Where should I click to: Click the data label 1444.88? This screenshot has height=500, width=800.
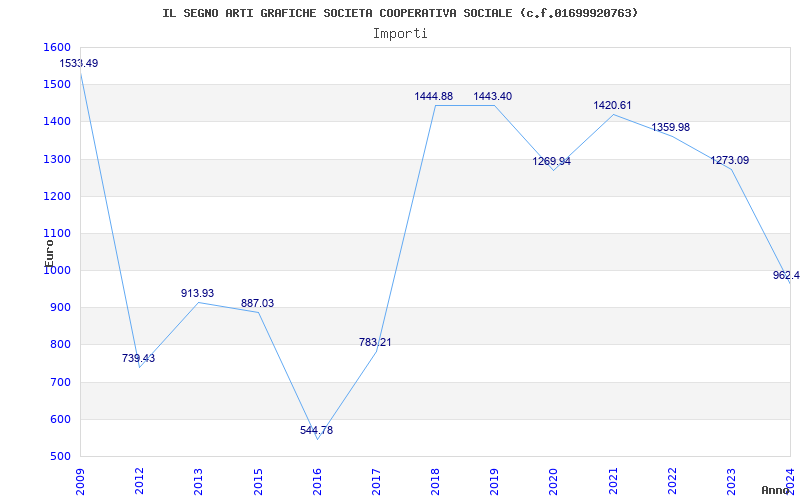tap(434, 96)
